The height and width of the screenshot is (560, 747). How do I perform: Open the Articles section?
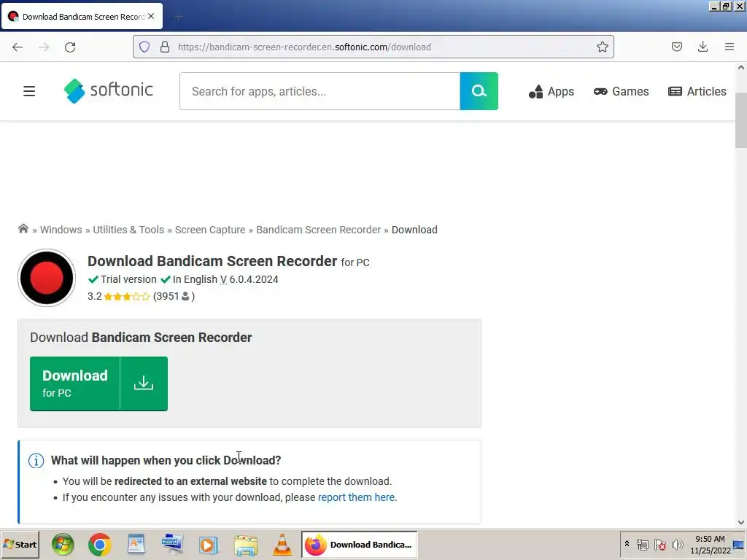pos(697,91)
